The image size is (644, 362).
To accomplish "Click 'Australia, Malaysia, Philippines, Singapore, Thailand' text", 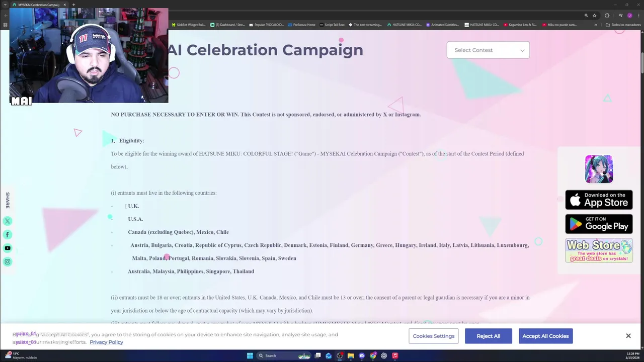I will click(x=191, y=271).
